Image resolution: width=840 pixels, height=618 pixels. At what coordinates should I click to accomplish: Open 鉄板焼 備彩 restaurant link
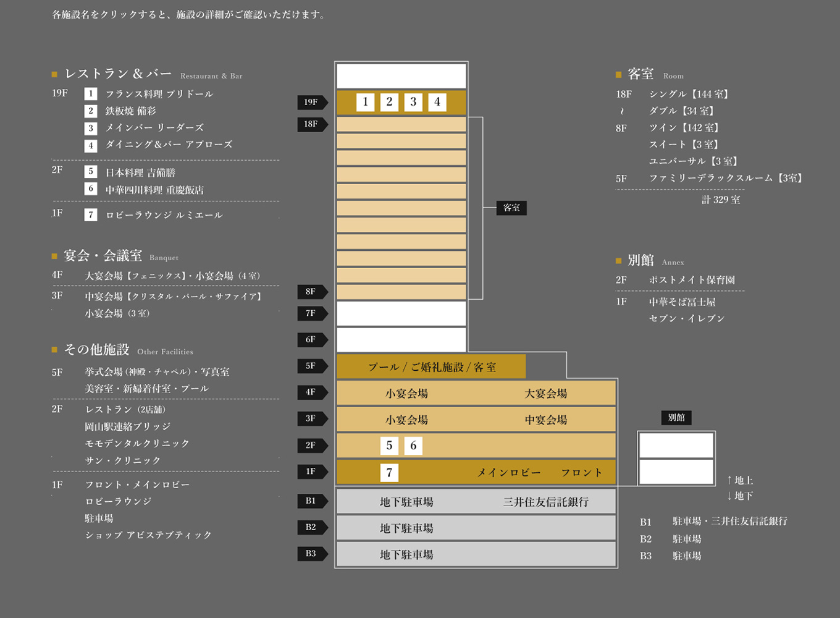tap(130, 111)
